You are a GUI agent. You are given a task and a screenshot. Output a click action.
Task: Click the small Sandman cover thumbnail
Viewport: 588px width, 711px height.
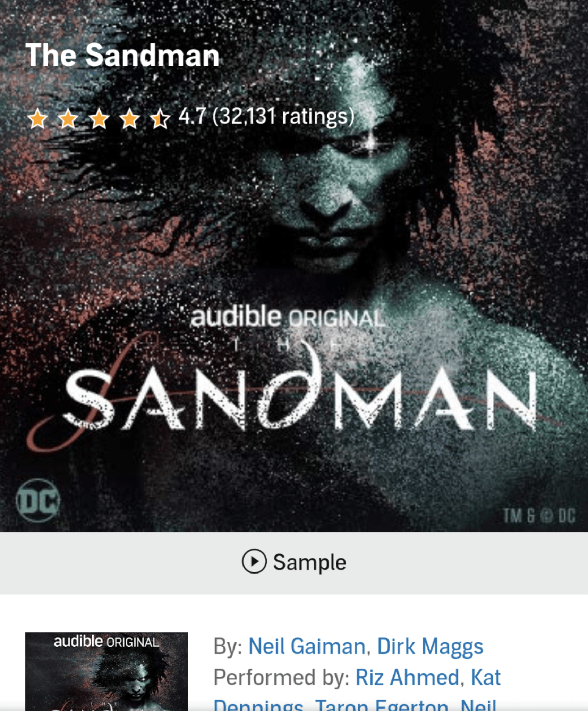pos(106,671)
